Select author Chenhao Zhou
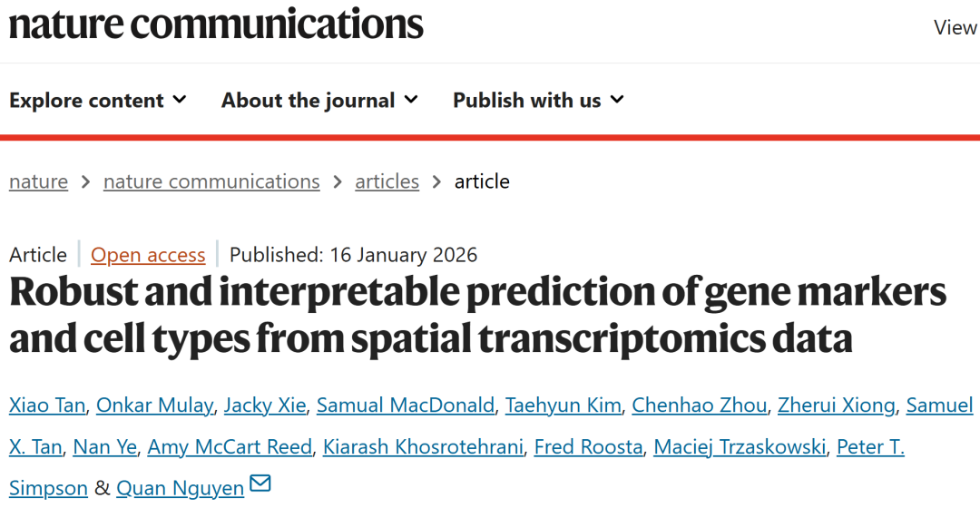Screen dimensions: 980x508 coord(699,405)
